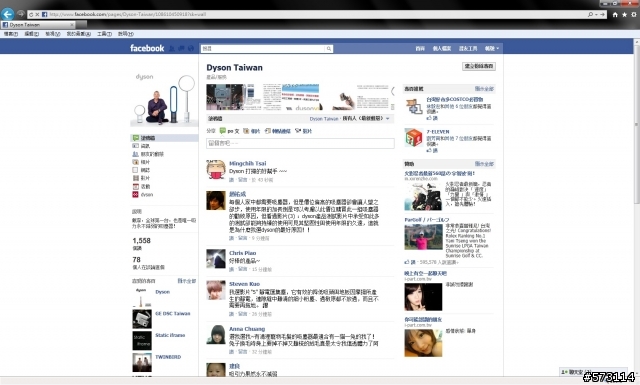Click See All in recommended pages
640x385 pixels.
click(x=484, y=89)
